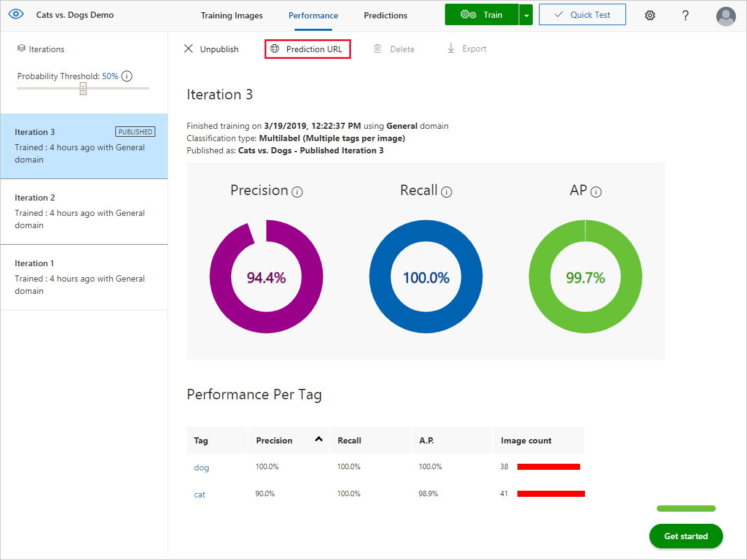This screenshot has height=560, width=747.
Task: Click the Export icon
Action: point(466,48)
